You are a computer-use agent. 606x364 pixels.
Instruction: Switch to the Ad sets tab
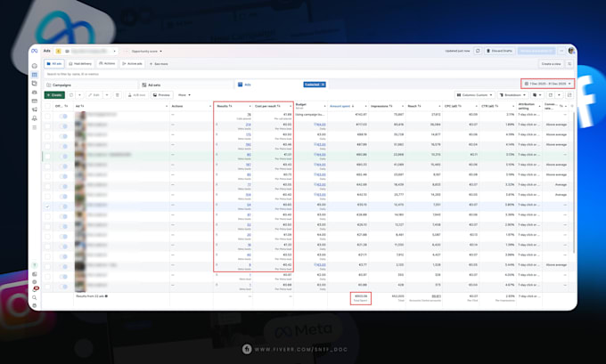click(186, 85)
